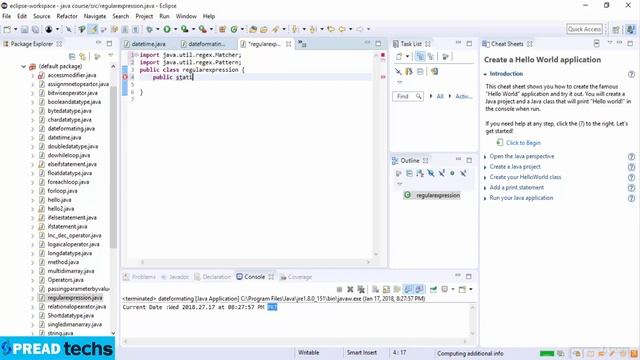Expand Open the Java perspective step

pos(485,157)
